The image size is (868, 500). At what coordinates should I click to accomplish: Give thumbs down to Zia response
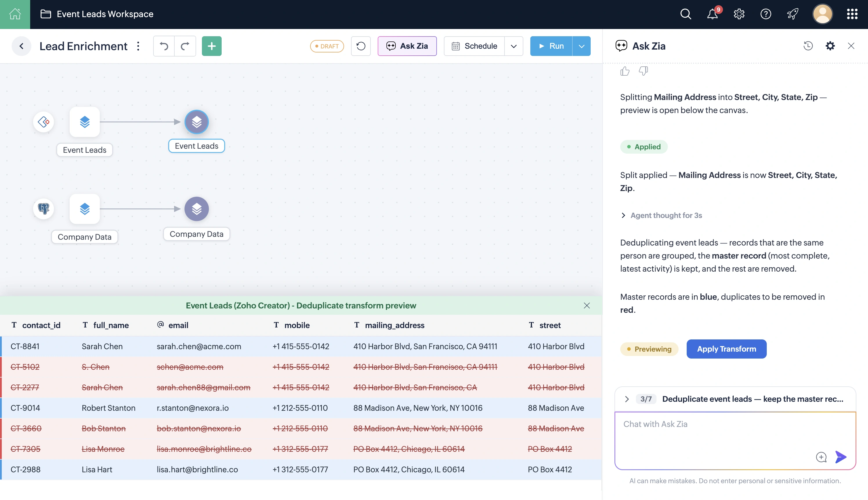[643, 71]
